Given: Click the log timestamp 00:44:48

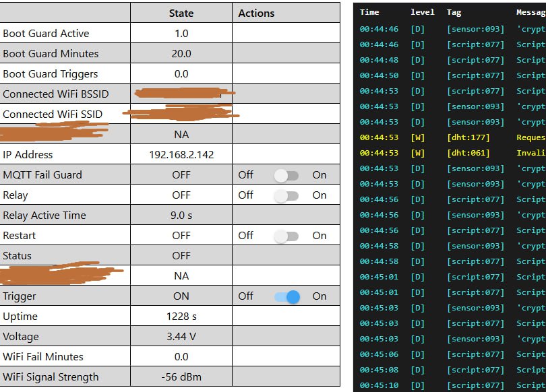Looking at the screenshot, I should click(380, 60).
